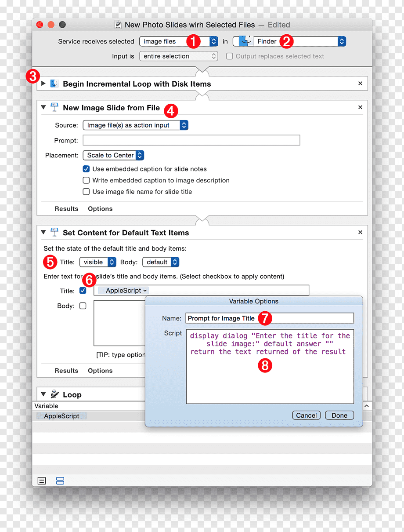Click Done in the Variable Options popover
Image resolution: width=404 pixels, height=532 pixels.
click(x=339, y=415)
